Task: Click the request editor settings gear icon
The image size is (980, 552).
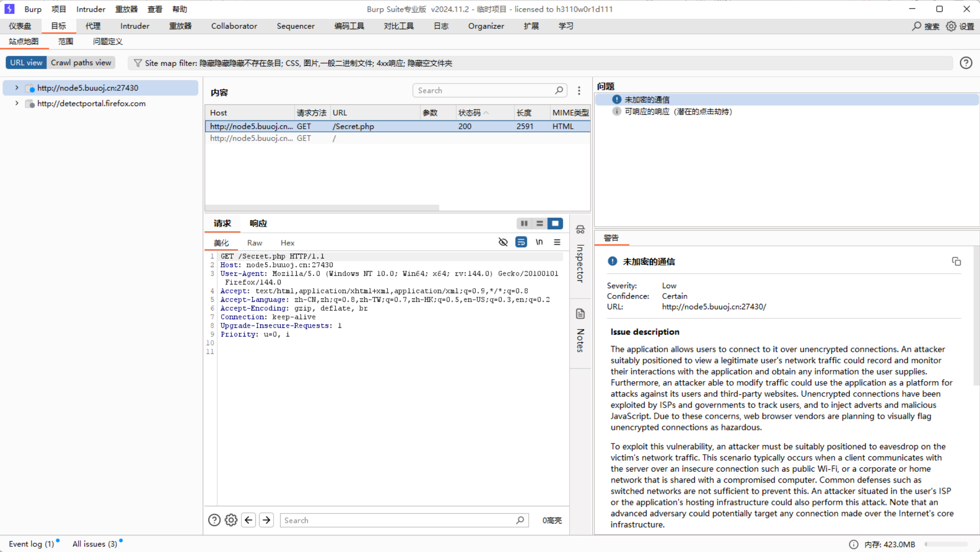Action: coord(231,520)
